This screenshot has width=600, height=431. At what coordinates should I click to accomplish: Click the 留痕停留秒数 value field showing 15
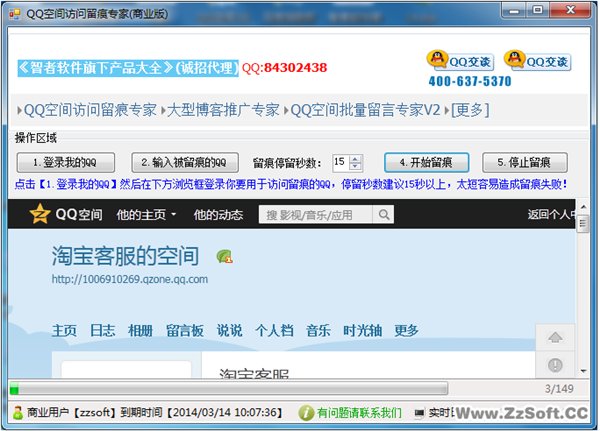[x=341, y=162]
